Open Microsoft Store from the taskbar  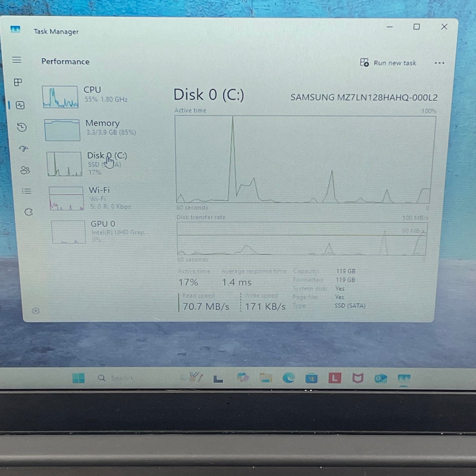coord(311,378)
